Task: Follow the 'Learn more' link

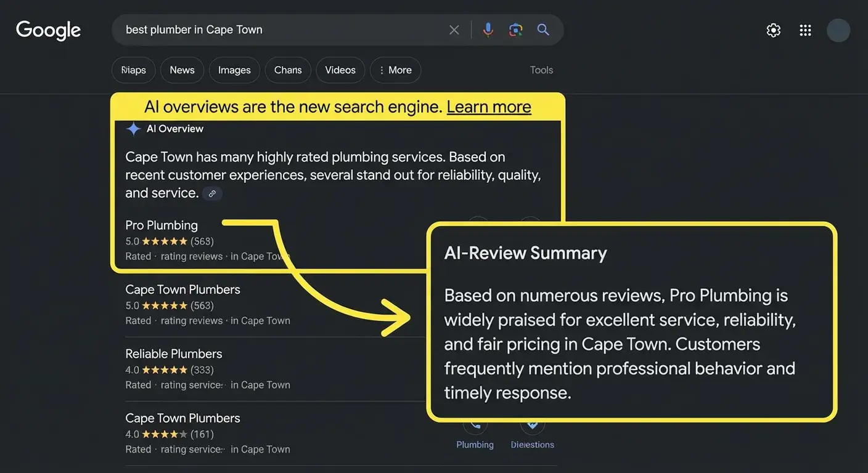Action: [489, 107]
